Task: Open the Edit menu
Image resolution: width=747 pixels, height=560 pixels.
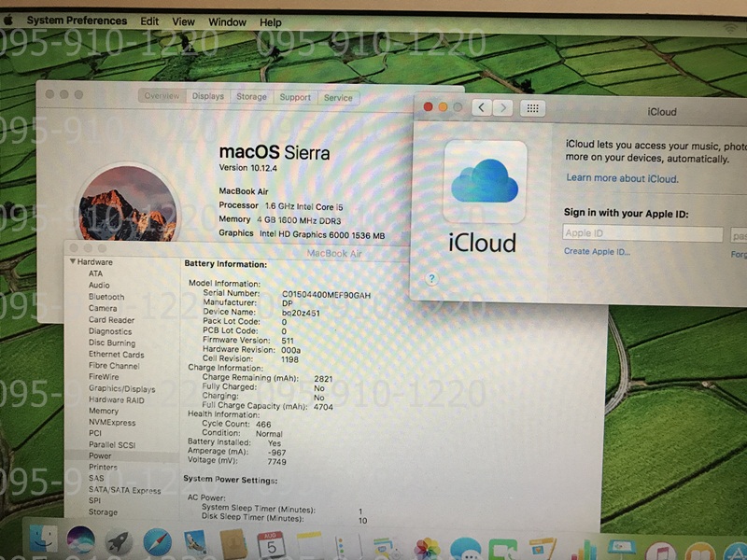Action: (x=149, y=21)
